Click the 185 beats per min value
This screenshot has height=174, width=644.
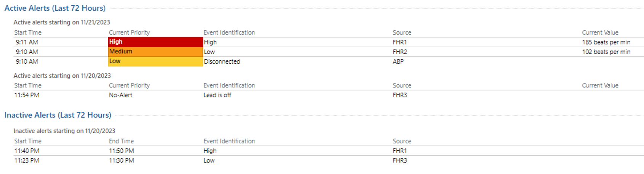(x=606, y=42)
